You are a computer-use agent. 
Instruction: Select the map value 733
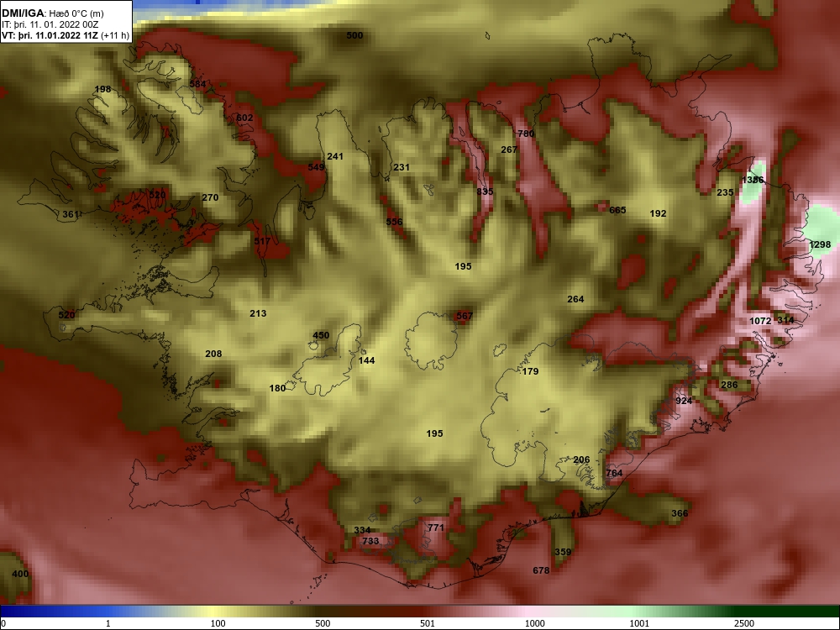[x=370, y=541]
